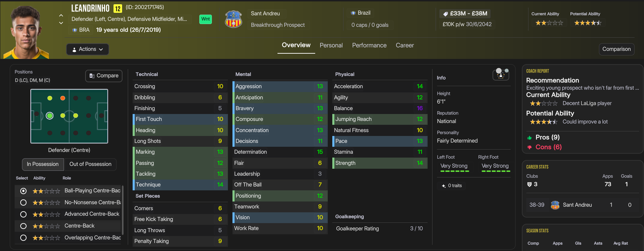Switch to the Personal tab
Screen dimensions: 644x251
coord(331,45)
